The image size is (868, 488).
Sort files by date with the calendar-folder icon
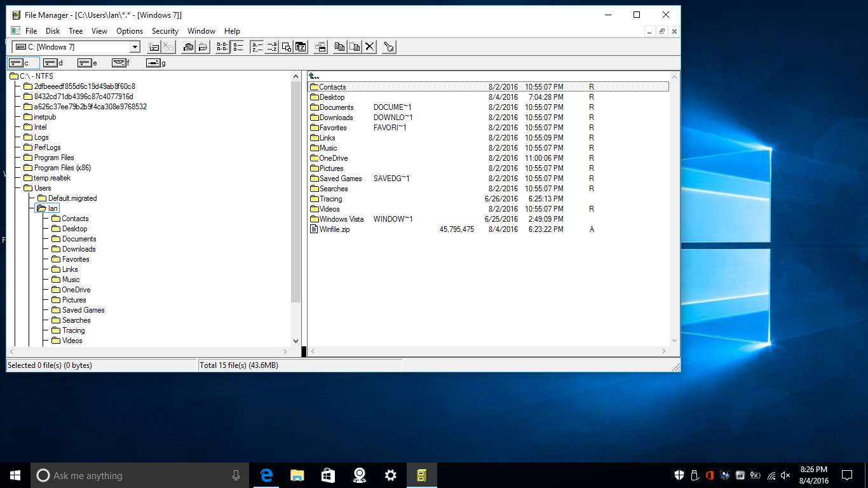[301, 46]
